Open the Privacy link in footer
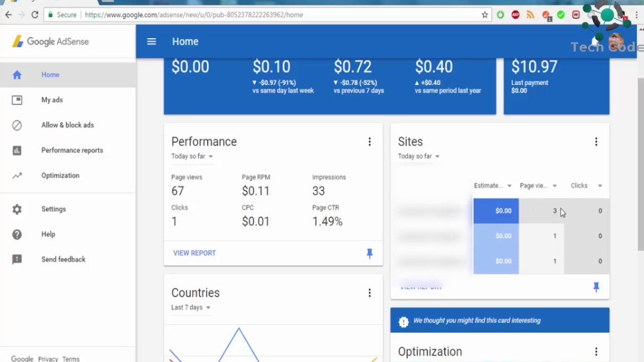The width and height of the screenshot is (644, 362). (x=48, y=359)
